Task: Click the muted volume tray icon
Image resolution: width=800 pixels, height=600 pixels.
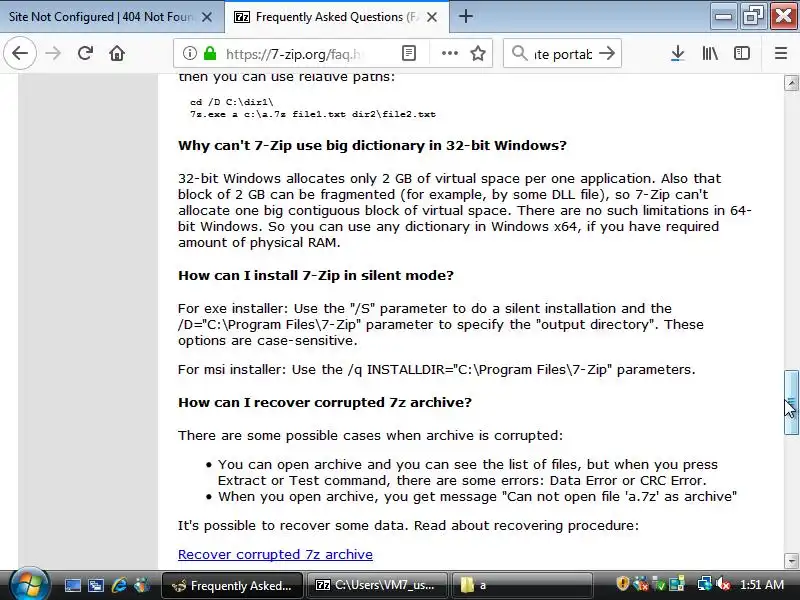Action: pyautogui.click(x=723, y=584)
